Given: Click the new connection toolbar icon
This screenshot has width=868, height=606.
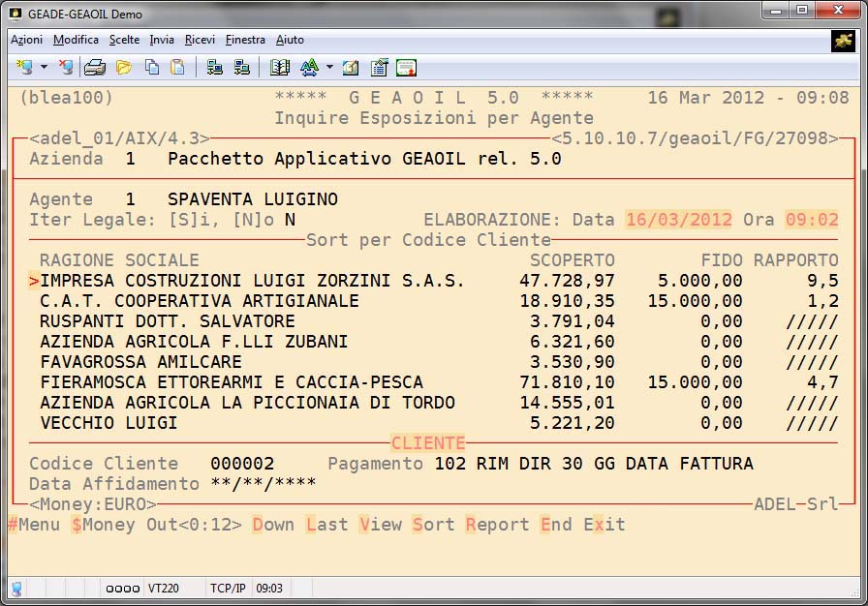Looking at the screenshot, I should click(x=24, y=67).
